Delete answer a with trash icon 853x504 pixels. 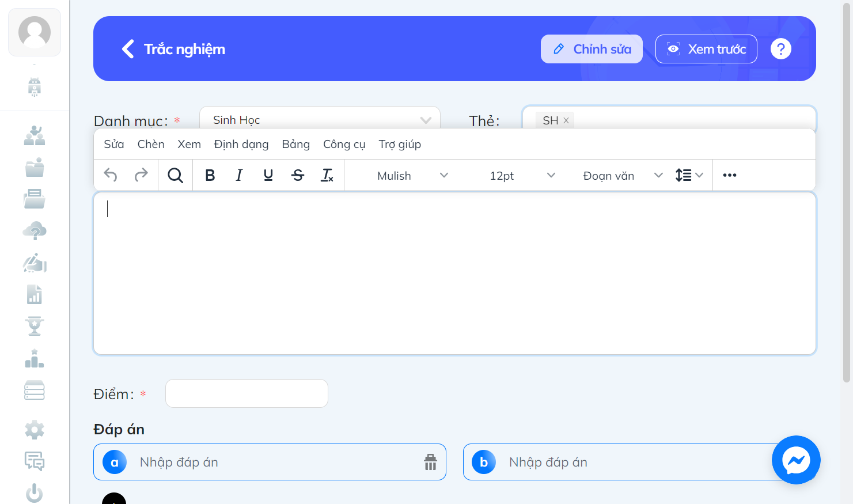point(430,462)
